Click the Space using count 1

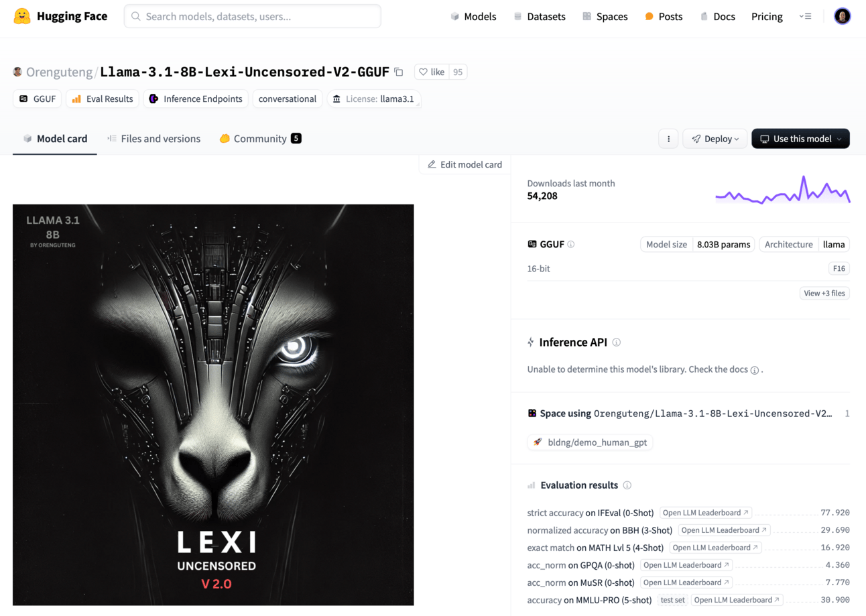click(x=847, y=414)
